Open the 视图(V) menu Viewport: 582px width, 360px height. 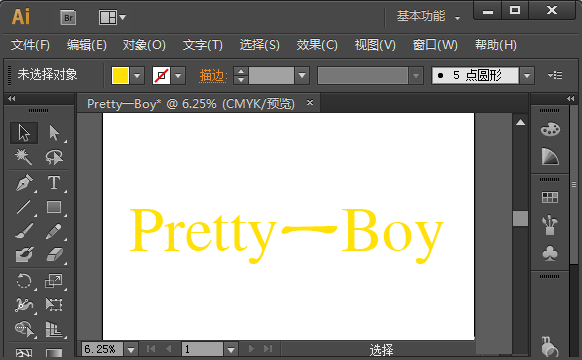click(x=375, y=45)
